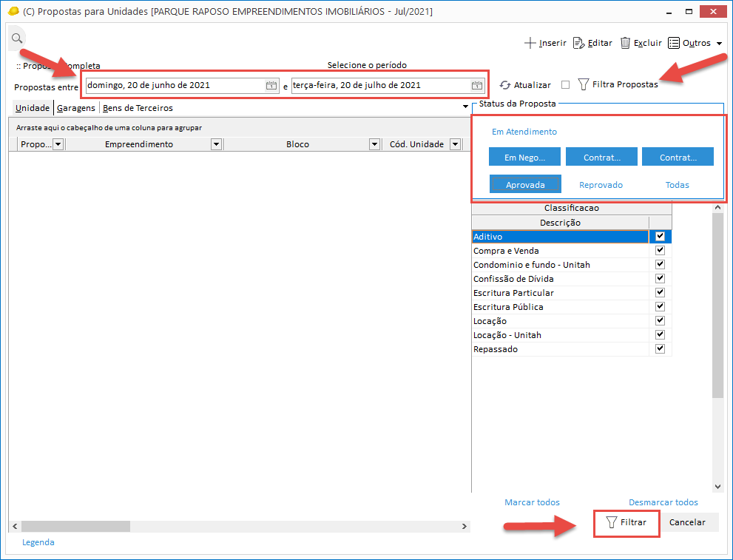Click the yellow helmet application icon
Screen dimensions: 733x560
13,11
